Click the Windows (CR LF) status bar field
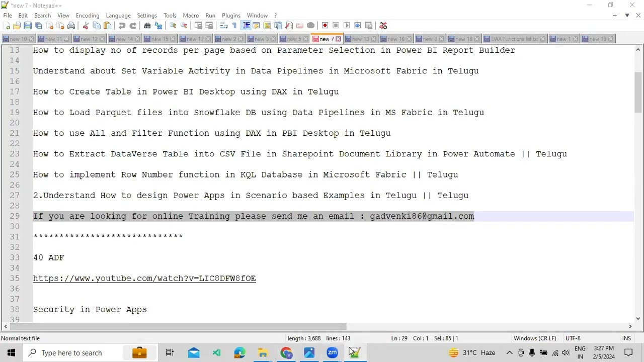644x362 pixels. pos(535,338)
